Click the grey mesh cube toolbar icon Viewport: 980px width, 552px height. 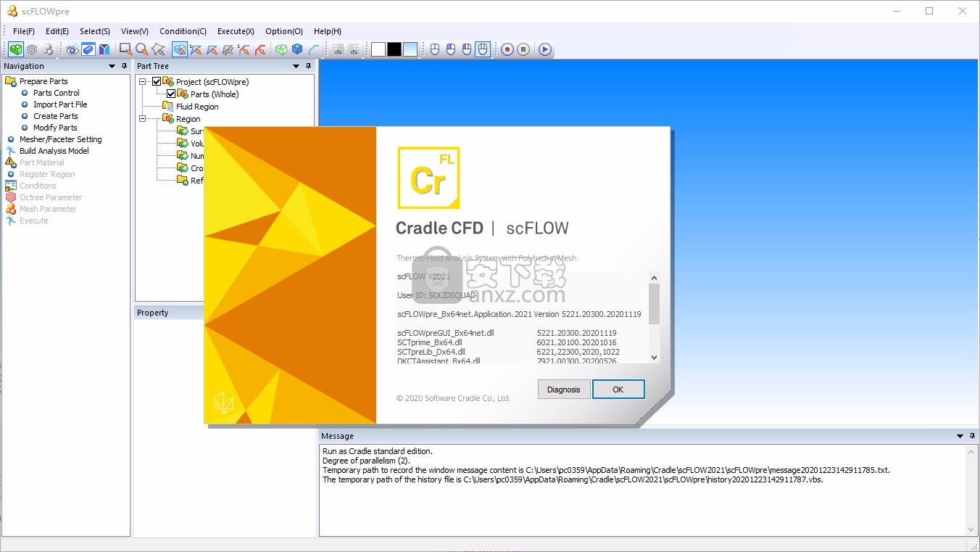pos(32,49)
